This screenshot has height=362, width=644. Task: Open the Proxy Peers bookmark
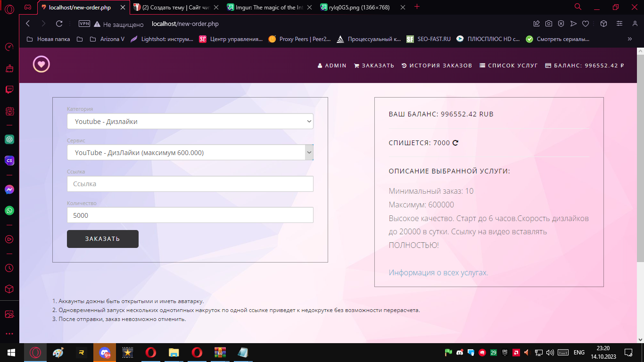[x=299, y=39]
